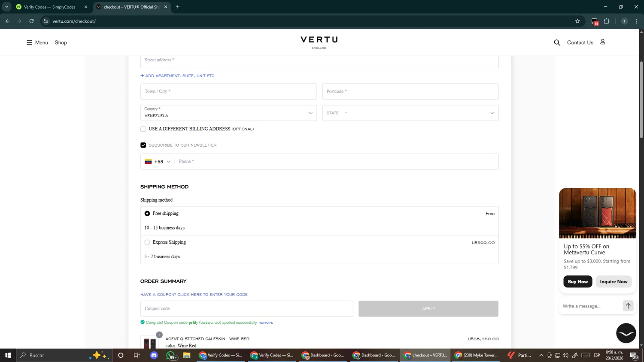The image size is (644, 362).
Task: Bookmark this page with star icon
Action: 577,21
